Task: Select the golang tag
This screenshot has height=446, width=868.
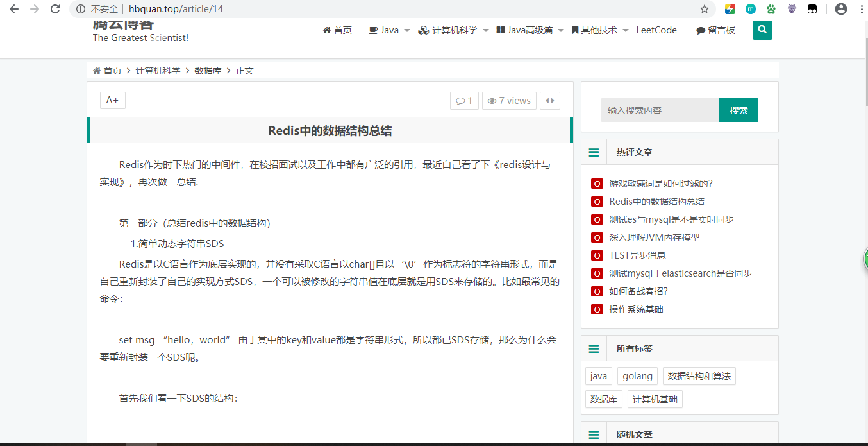Action: click(637, 376)
